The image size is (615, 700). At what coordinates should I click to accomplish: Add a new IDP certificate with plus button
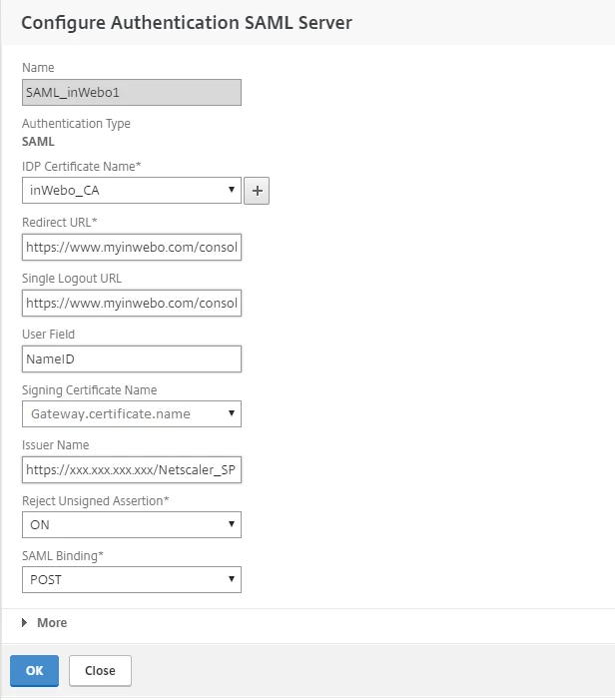(257, 191)
